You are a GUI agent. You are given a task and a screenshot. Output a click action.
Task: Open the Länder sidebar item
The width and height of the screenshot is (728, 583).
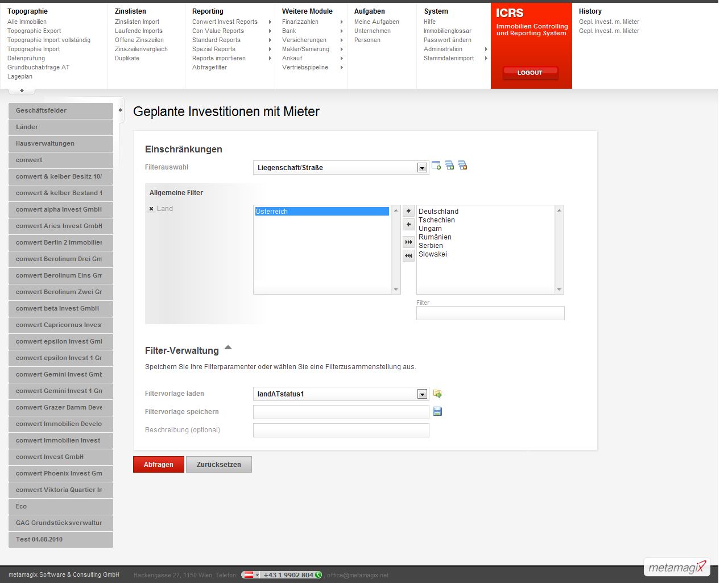click(x=61, y=127)
